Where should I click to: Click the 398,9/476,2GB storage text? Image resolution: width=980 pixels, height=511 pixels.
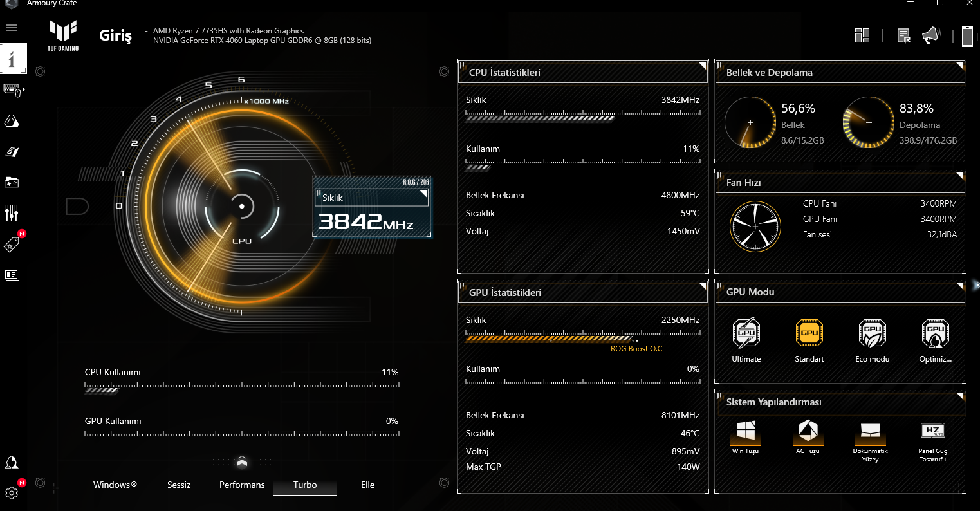(929, 140)
